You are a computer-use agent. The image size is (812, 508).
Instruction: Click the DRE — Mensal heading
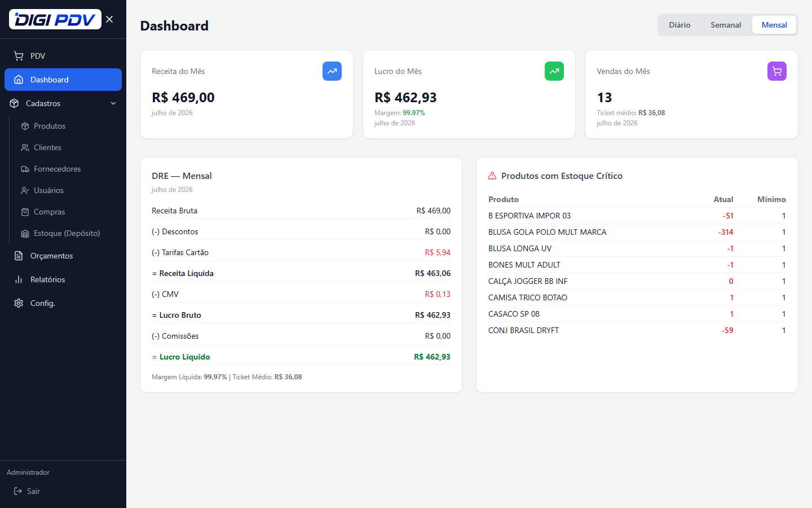pyautogui.click(x=182, y=176)
